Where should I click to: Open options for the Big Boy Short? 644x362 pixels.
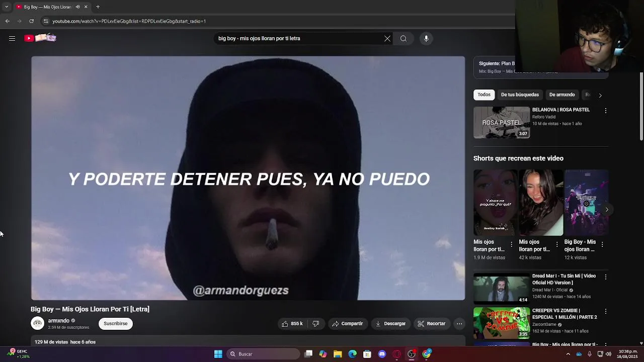pyautogui.click(x=602, y=244)
